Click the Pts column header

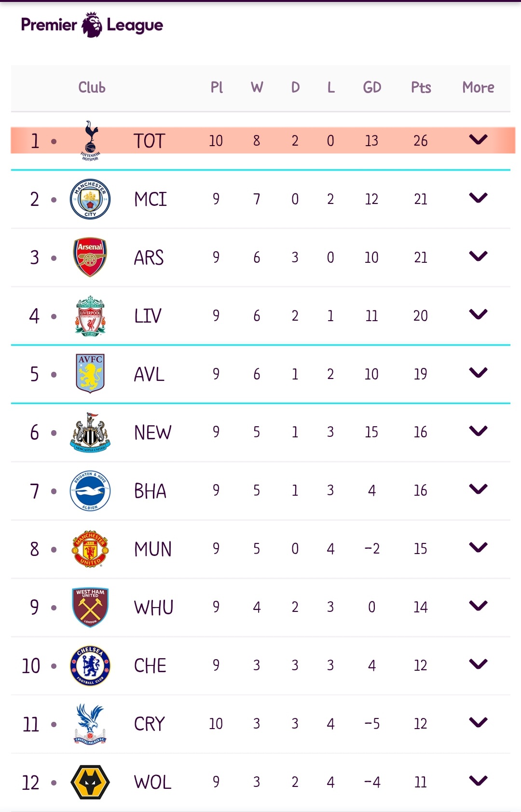coord(421,87)
